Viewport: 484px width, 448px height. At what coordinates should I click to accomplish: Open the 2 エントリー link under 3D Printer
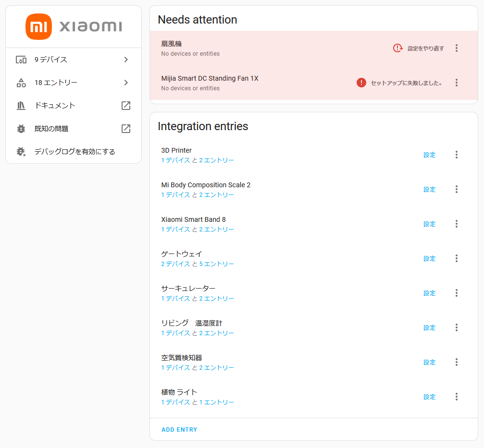[216, 160]
